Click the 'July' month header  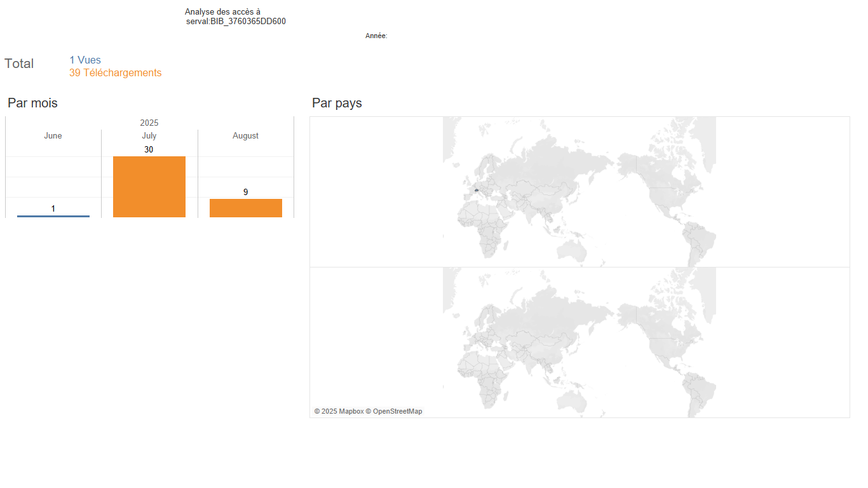coord(149,136)
